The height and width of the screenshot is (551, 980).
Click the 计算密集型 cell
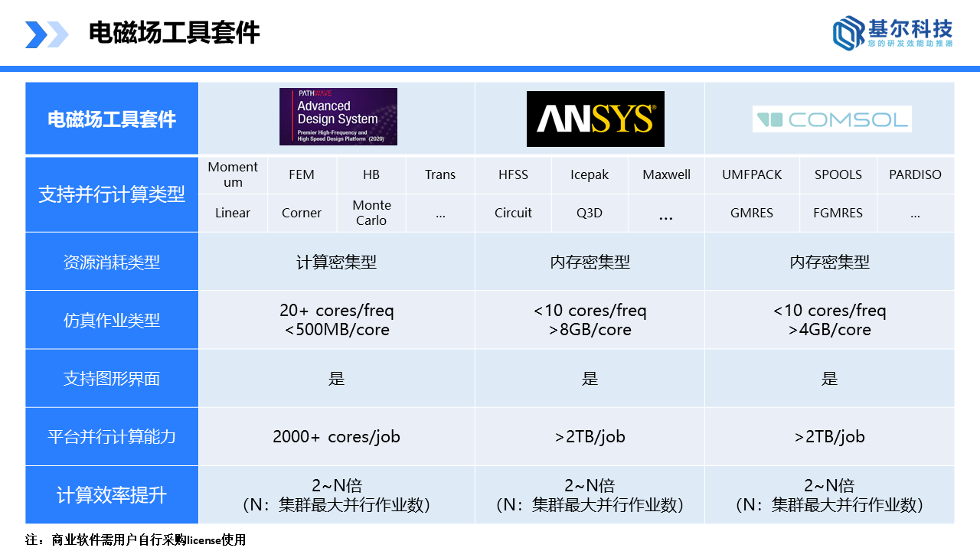(x=336, y=262)
